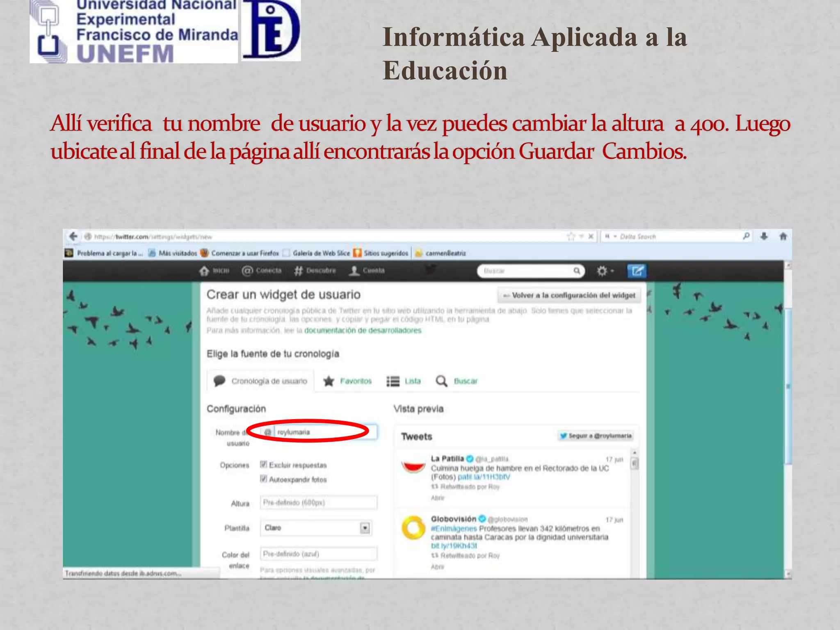Open the Cuenta person item
The height and width of the screenshot is (630, 840).
click(367, 271)
